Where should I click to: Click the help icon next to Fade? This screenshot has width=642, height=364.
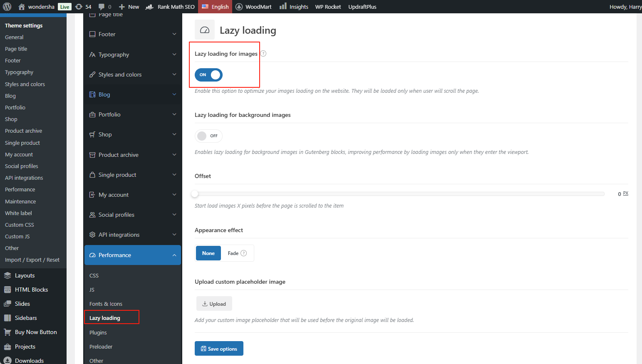pyautogui.click(x=244, y=253)
